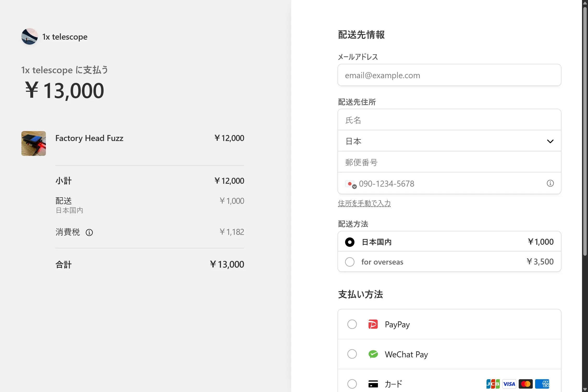Click the American Express card logo
Viewport: 588px width, 392px height.
(x=542, y=384)
